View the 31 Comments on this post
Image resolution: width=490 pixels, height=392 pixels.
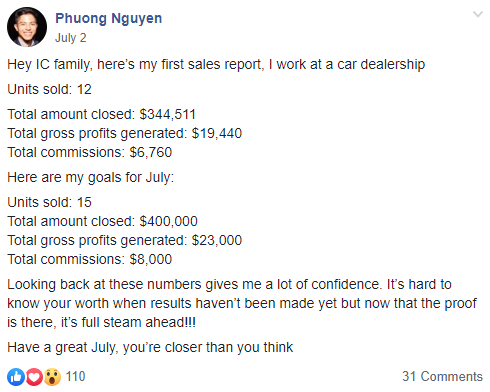click(442, 377)
